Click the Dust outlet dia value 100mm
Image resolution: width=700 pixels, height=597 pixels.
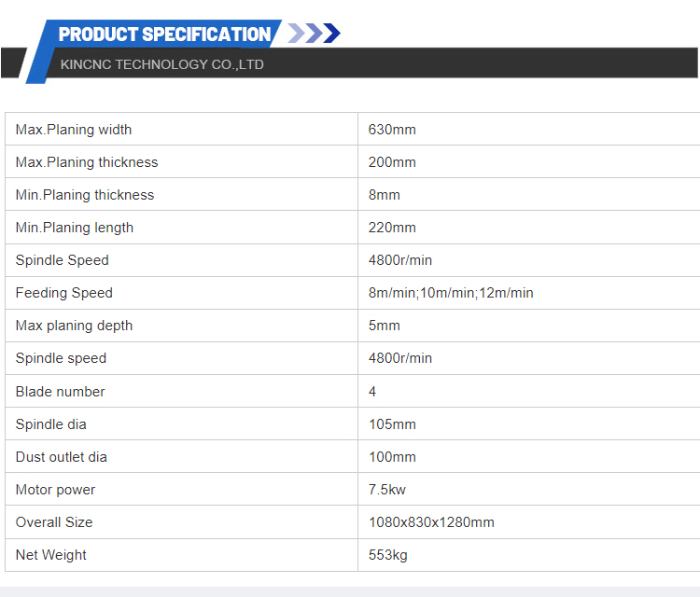[392, 457]
